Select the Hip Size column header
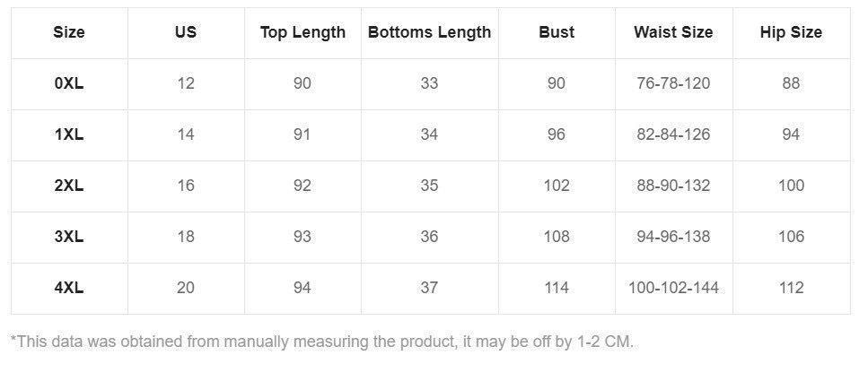Image resolution: width=868 pixels, height=381 pixels. coord(791,32)
